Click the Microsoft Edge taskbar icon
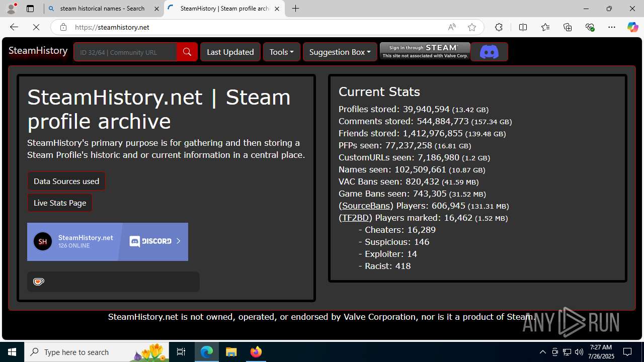Screen dimensions: 644x362 pos(207,352)
